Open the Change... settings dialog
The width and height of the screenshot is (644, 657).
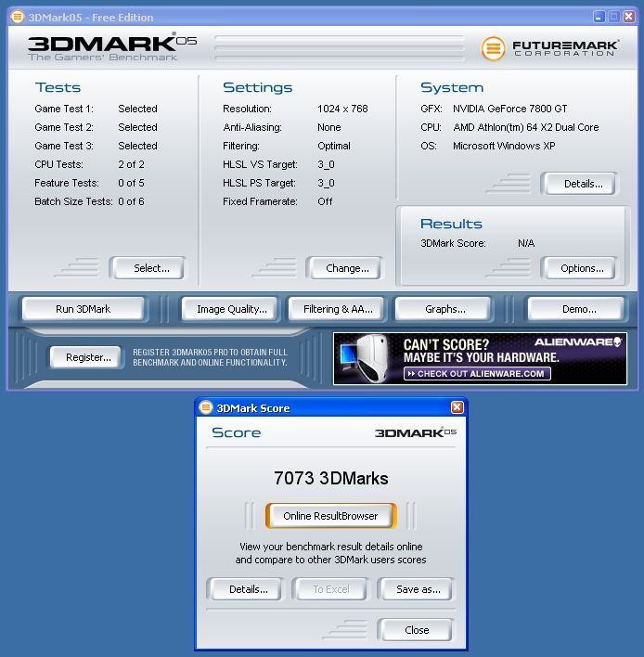[347, 268]
